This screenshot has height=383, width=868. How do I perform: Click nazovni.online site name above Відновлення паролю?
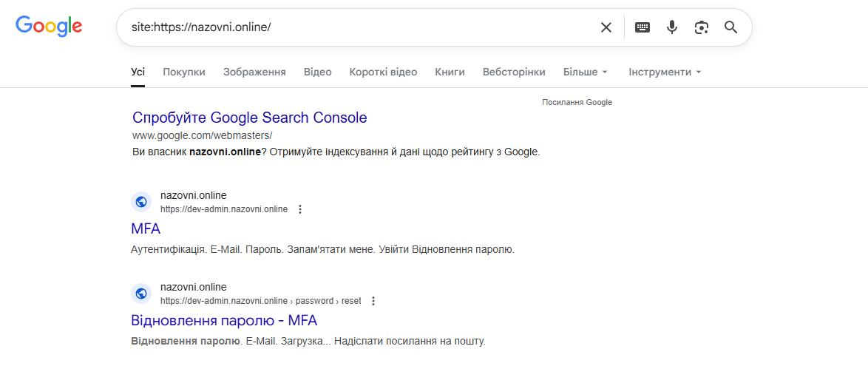tap(194, 287)
